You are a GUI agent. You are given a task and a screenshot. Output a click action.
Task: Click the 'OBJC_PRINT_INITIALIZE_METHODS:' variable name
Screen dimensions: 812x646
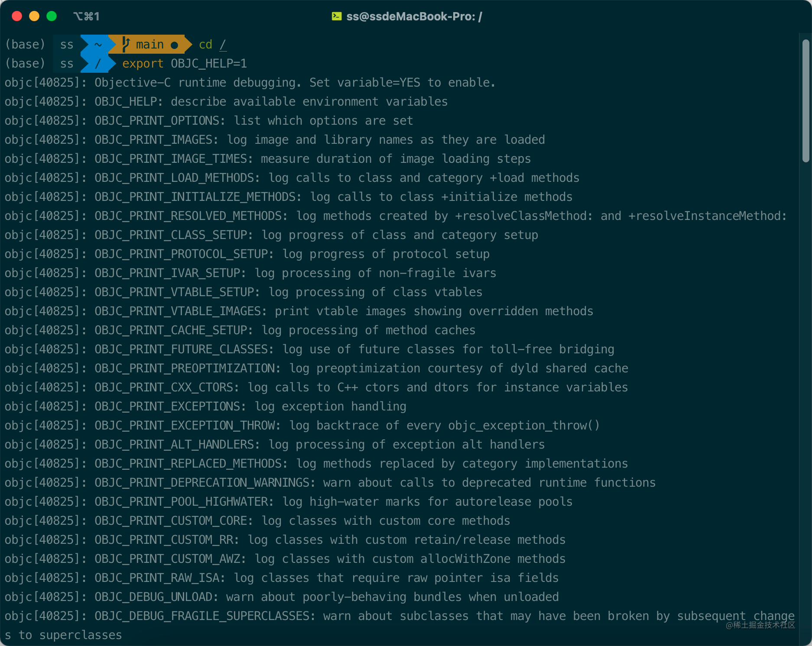198,197
